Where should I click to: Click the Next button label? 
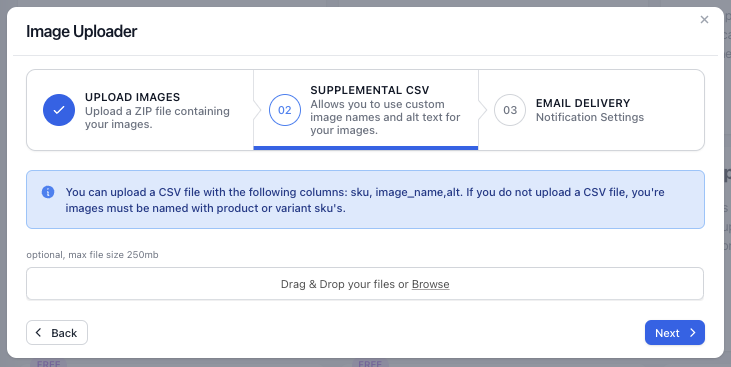pos(667,333)
